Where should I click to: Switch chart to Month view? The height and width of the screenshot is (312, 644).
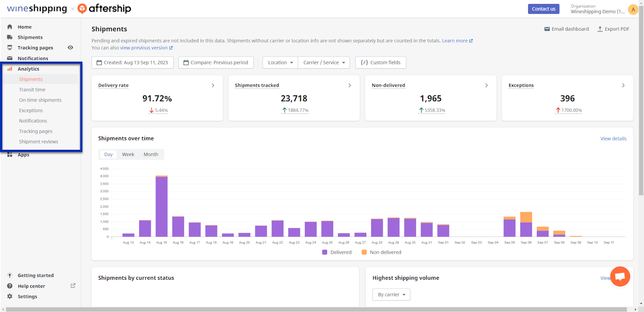click(150, 154)
